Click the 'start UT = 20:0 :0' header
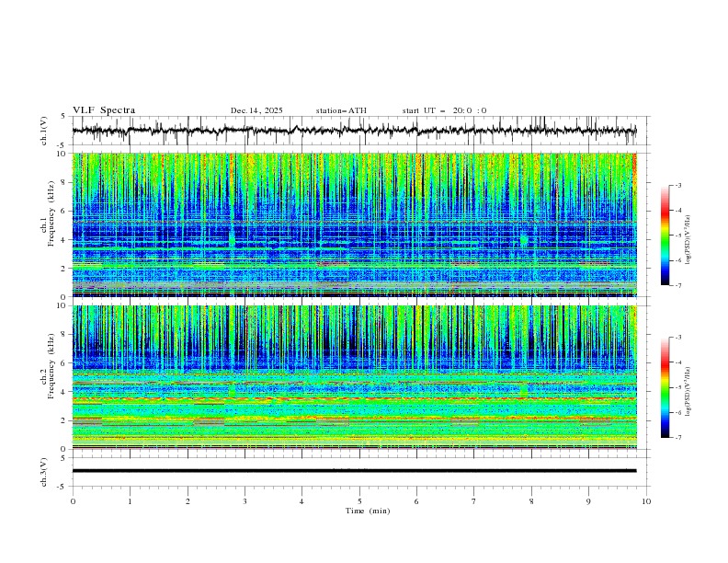 tap(444, 110)
